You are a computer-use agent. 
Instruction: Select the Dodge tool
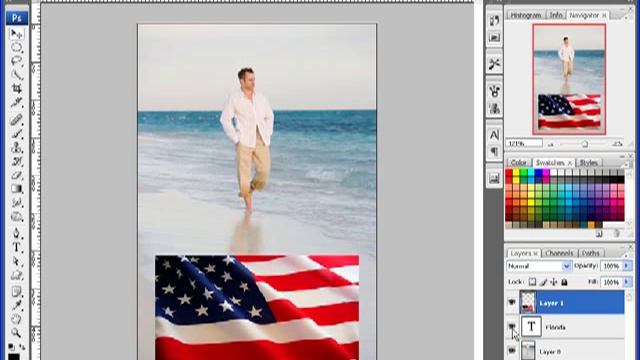pos(16,216)
